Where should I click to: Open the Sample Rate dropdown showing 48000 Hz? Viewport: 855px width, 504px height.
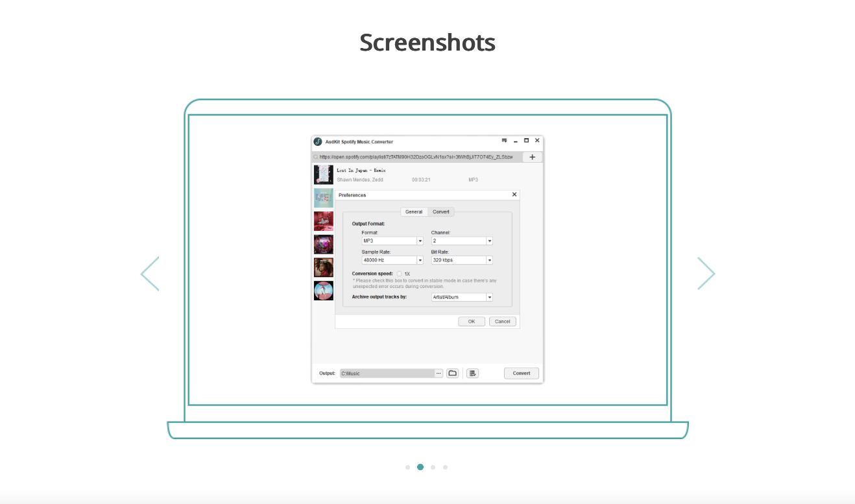click(392, 260)
